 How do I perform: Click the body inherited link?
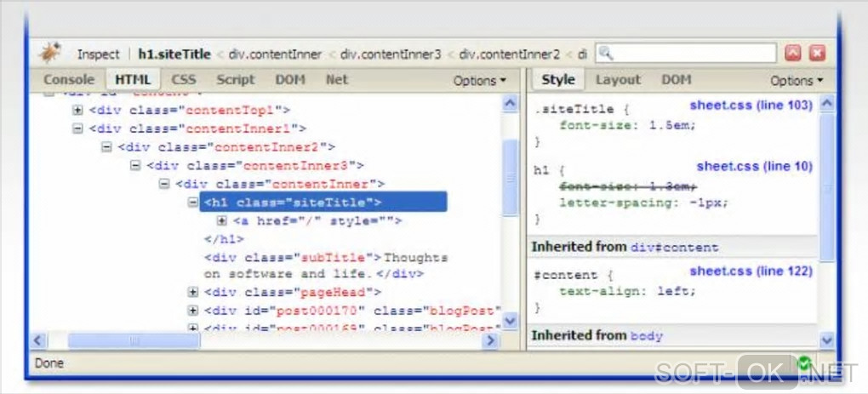pyautogui.click(x=646, y=335)
